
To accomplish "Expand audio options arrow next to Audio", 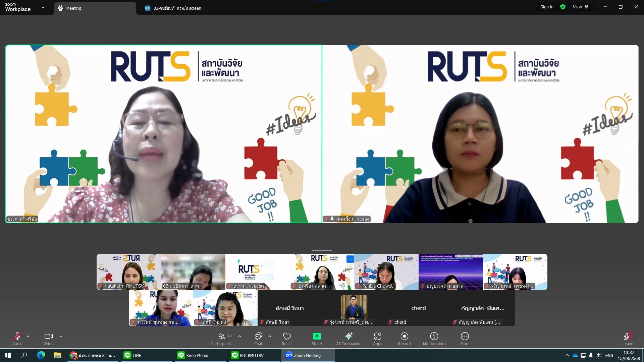I will [x=28, y=336].
